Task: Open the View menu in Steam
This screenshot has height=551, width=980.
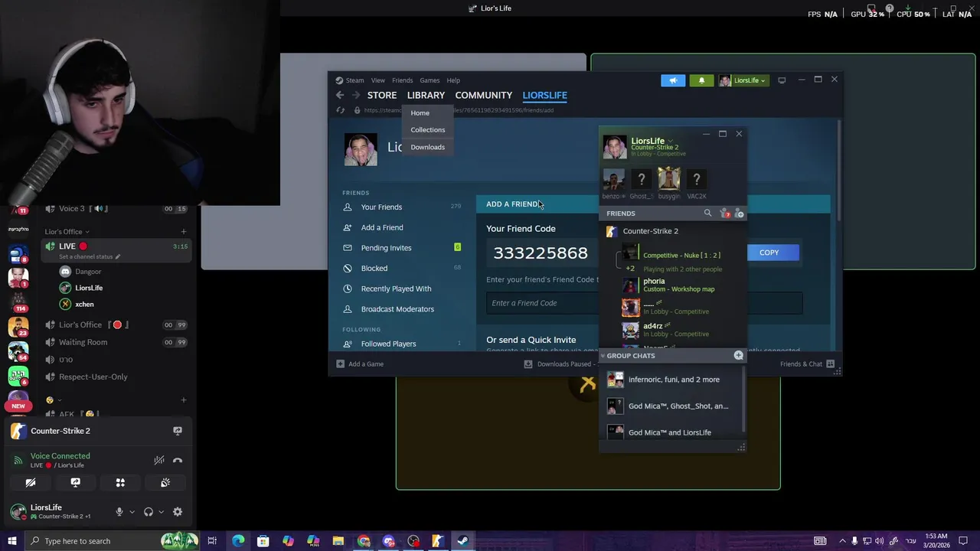Action: 378,80
